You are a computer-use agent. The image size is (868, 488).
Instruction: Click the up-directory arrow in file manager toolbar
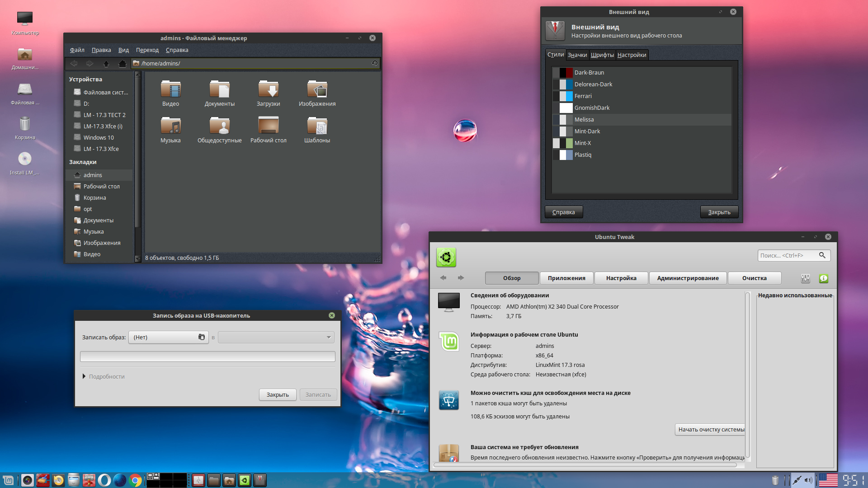pos(107,64)
